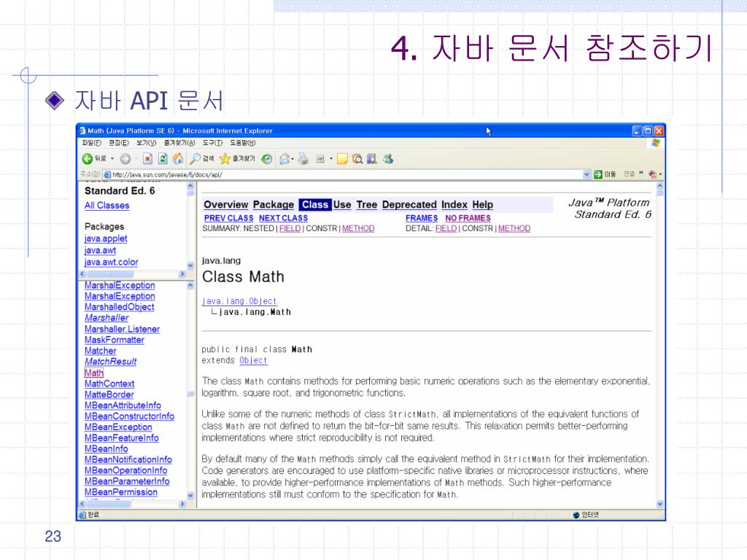Click the Tree navigation link
747x560 pixels.
click(366, 205)
